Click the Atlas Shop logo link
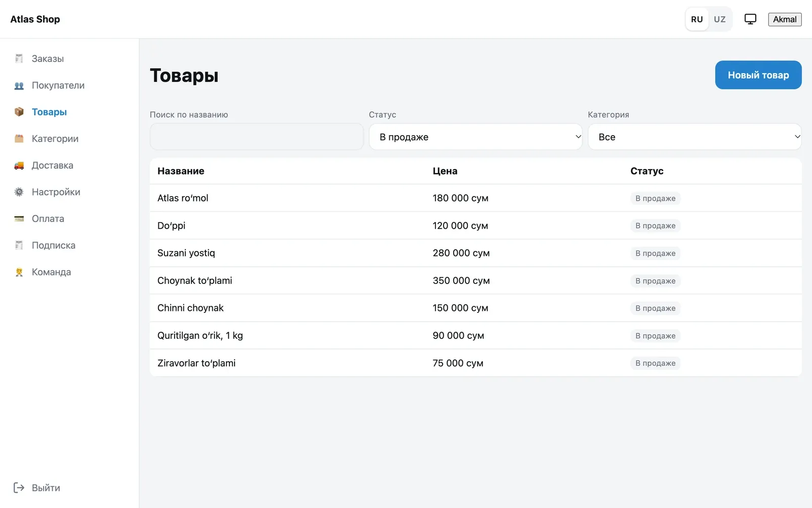 (x=35, y=19)
